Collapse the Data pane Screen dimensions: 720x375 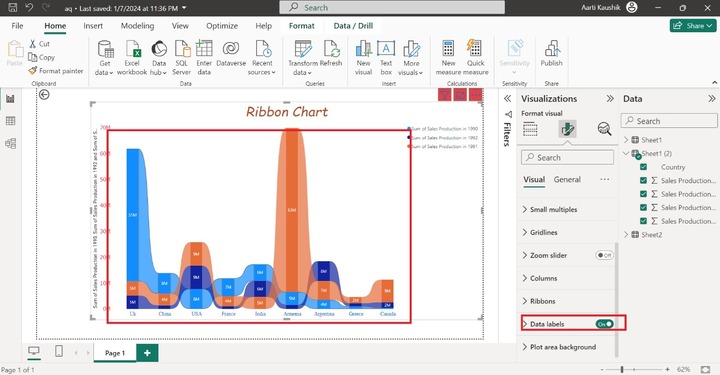(x=711, y=99)
